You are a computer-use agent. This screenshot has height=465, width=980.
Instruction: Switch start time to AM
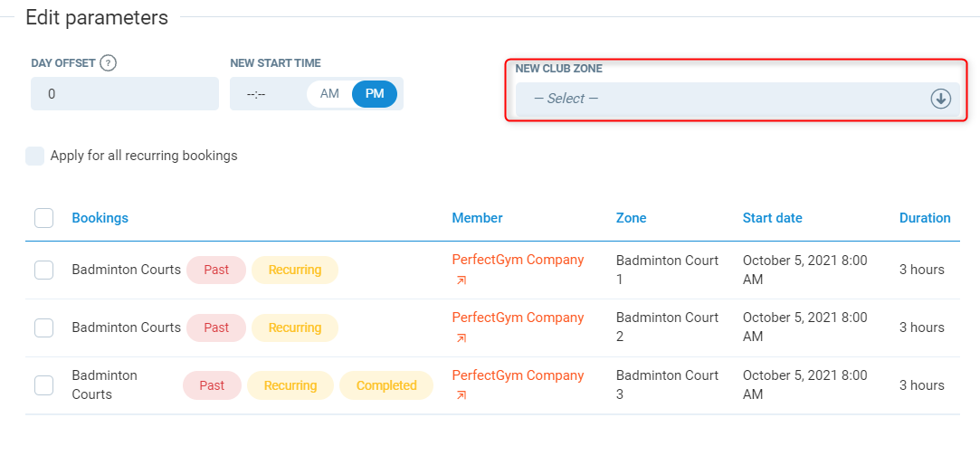click(329, 94)
